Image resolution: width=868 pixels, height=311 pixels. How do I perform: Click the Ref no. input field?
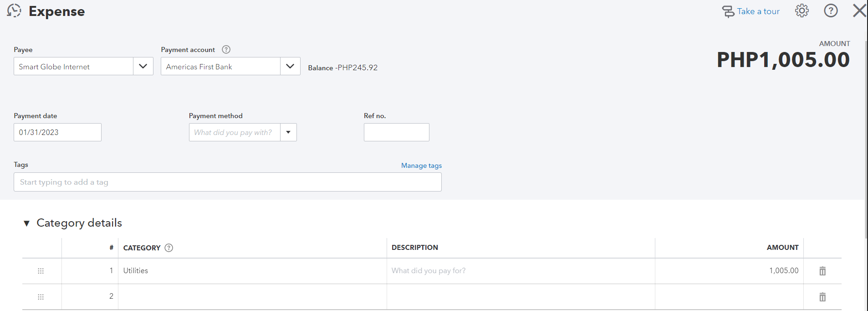tap(396, 132)
